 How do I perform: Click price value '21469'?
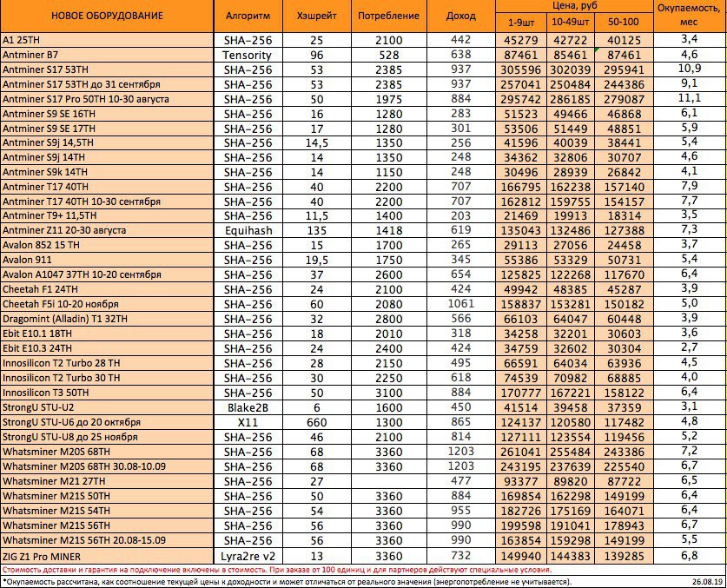(x=521, y=216)
